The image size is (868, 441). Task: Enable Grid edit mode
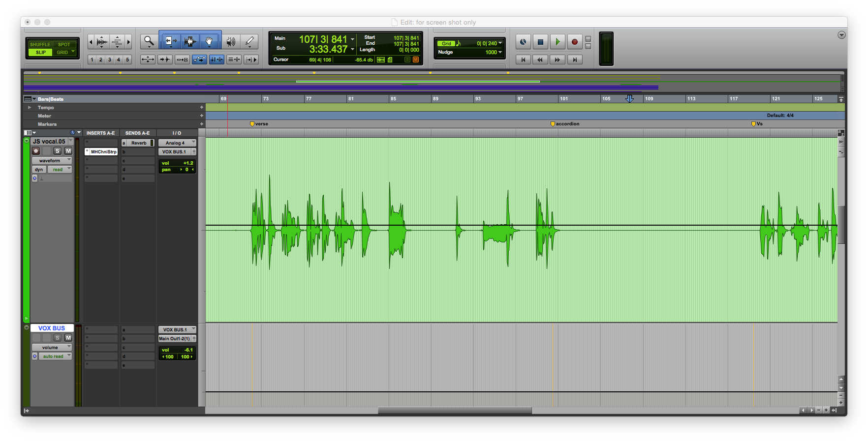64,52
